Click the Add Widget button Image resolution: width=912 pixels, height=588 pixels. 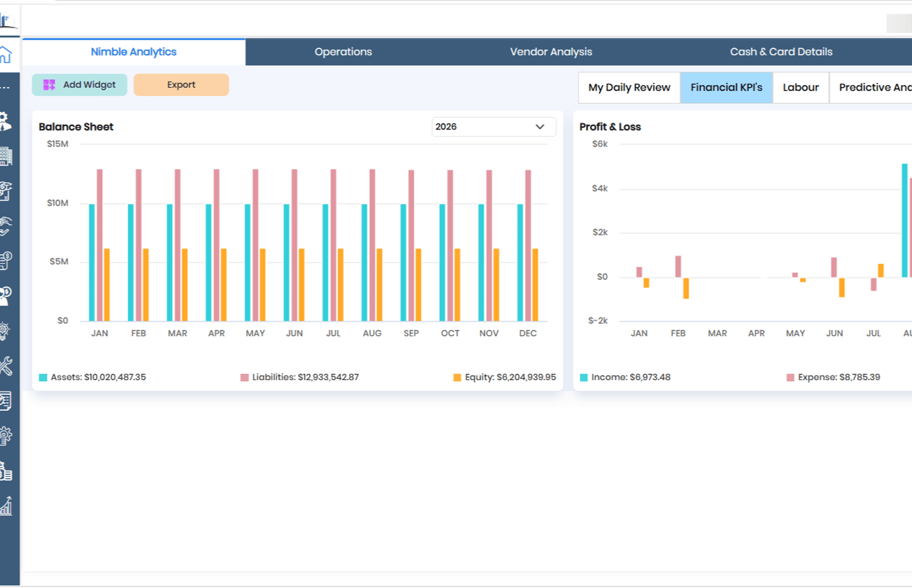tap(80, 85)
